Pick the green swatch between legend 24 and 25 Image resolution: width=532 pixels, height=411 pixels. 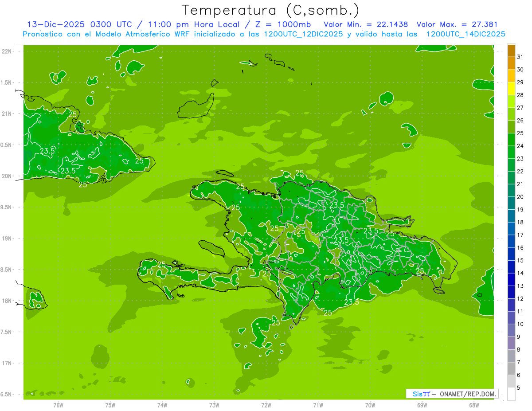511,140
